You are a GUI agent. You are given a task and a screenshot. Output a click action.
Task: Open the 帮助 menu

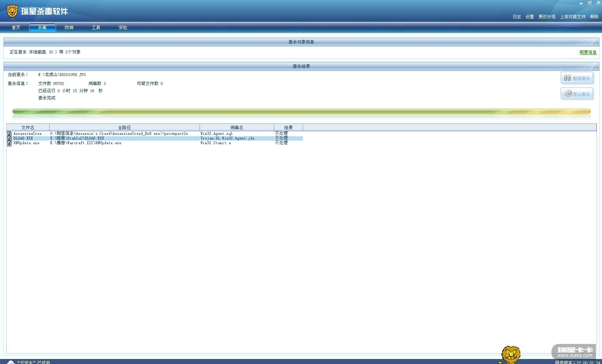(594, 17)
